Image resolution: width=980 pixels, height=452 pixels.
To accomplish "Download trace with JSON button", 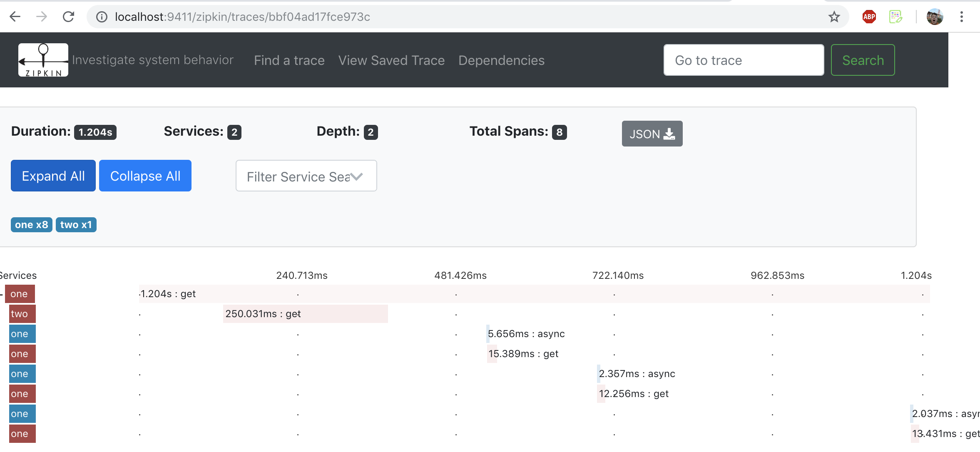I will tap(652, 134).
